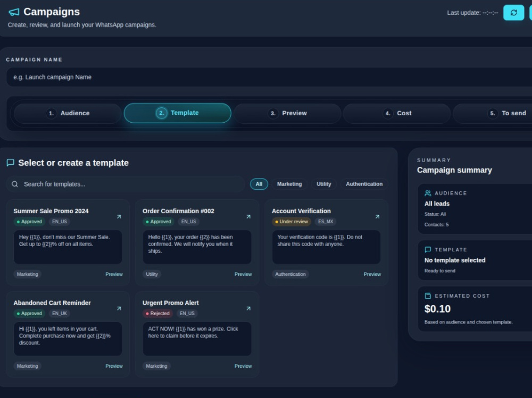
Task: Select the Abandoned Cart Reminder title
Action: pos(52,303)
